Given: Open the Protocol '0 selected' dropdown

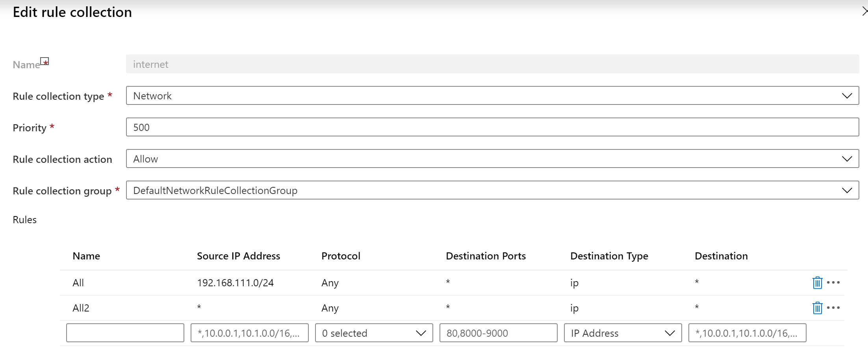Looking at the screenshot, I should coord(374,333).
